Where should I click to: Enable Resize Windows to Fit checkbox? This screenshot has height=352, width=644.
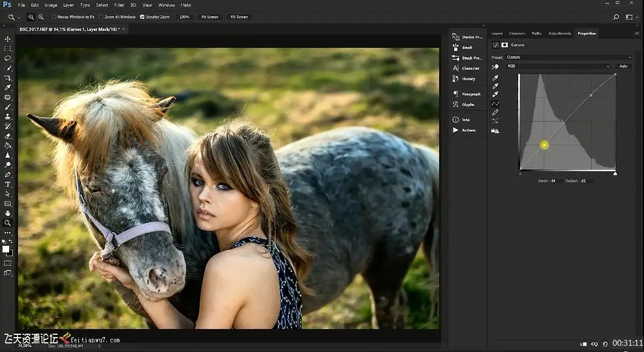(x=54, y=17)
